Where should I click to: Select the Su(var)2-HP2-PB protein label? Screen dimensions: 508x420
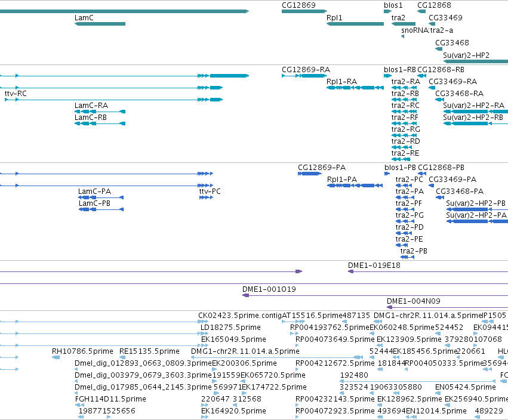[x=476, y=203]
